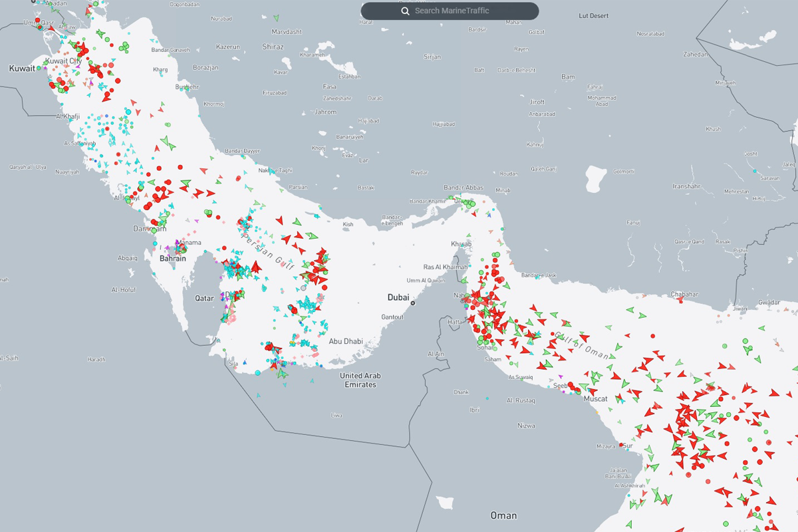Select the blue vessel arrow southeast of Bandar Abbas
The width and height of the screenshot is (798, 532).
(x=490, y=214)
